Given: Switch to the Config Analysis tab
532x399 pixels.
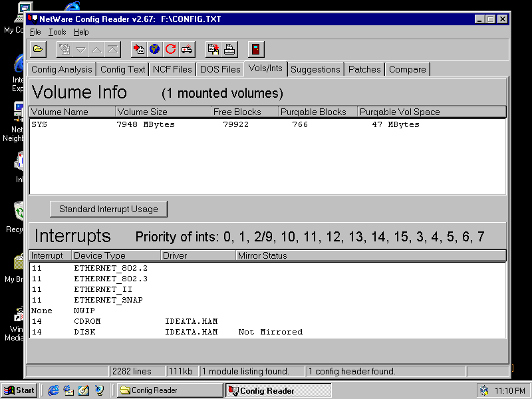Looking at the screenshot, I should pos(62,69).
